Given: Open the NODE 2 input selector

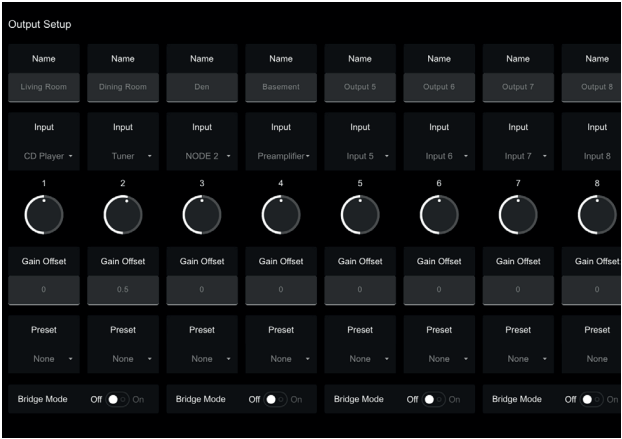Looking at the screenshot, I should pos(201,156).
